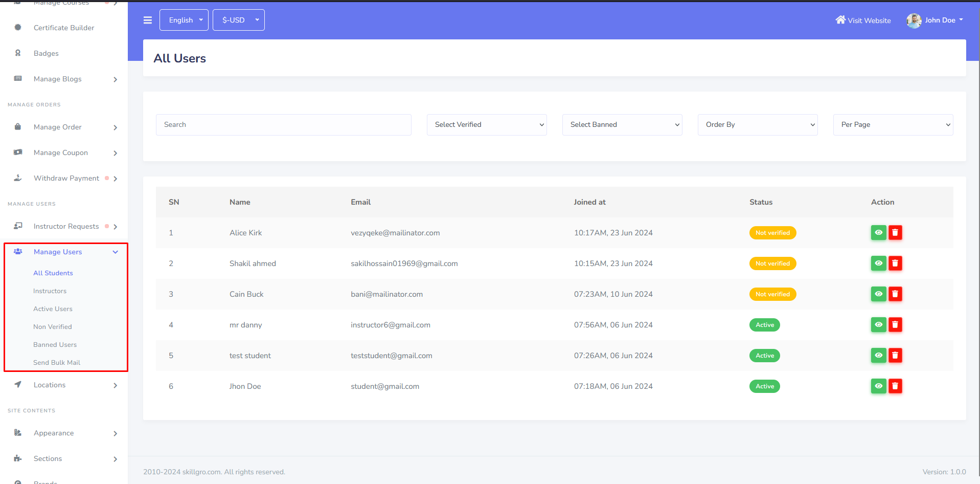Open Banned Users submenu item

coord(55,345)
